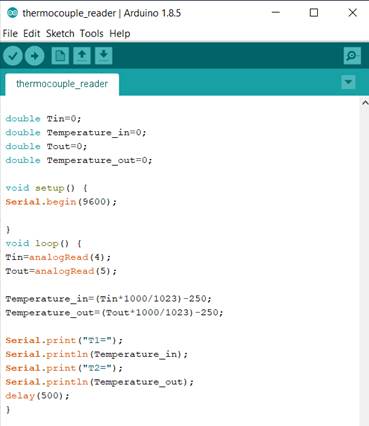Click the editor scrollbar up arrow
Viewport: 369px width, 426px height.
(365, 103)
